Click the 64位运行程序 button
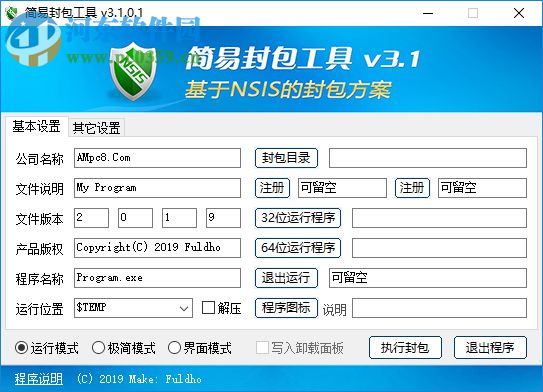Viewport: 543px width, 392px height. (298, 248)
